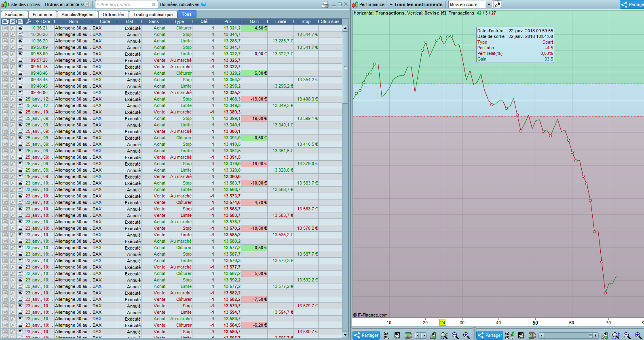Open chart properties wrench in lower-right toolbar

tap(605, 336)
